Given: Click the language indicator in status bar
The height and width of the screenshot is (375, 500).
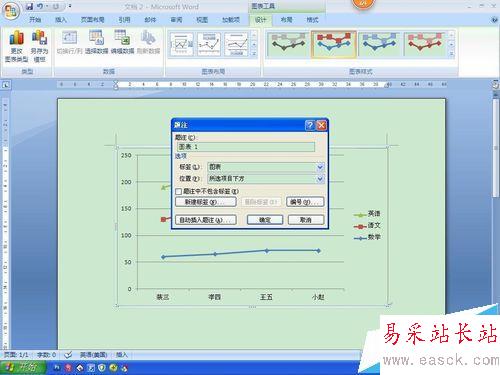Looking at the screenshot, I should 94,355.
